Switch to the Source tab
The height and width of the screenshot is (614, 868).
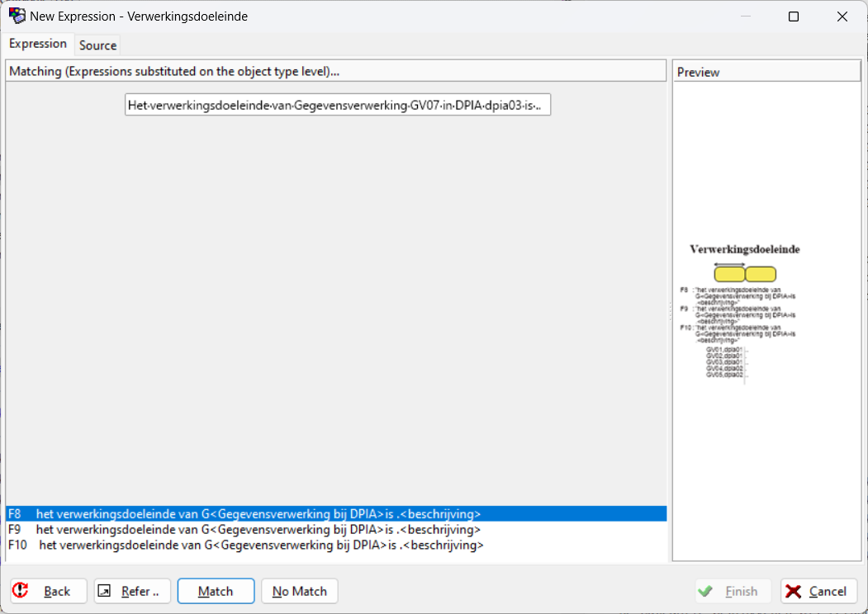(97, 45)
